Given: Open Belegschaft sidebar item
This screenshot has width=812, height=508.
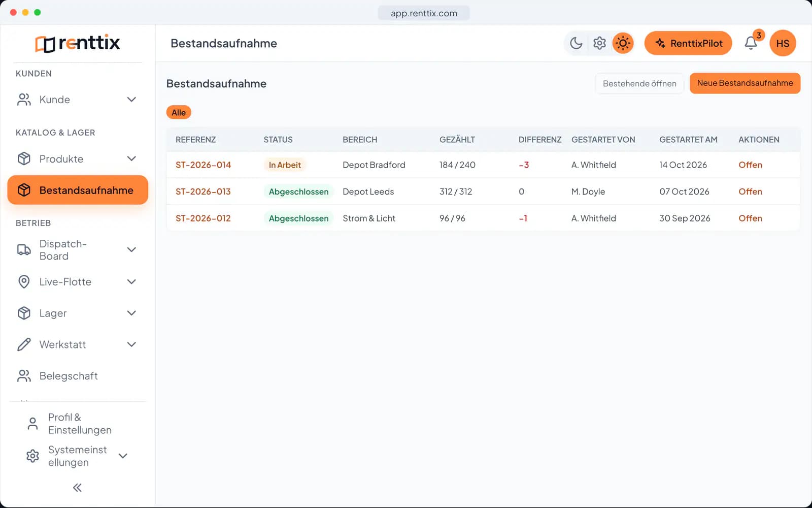Looking at the screenshot, I should tap(78, 376).
